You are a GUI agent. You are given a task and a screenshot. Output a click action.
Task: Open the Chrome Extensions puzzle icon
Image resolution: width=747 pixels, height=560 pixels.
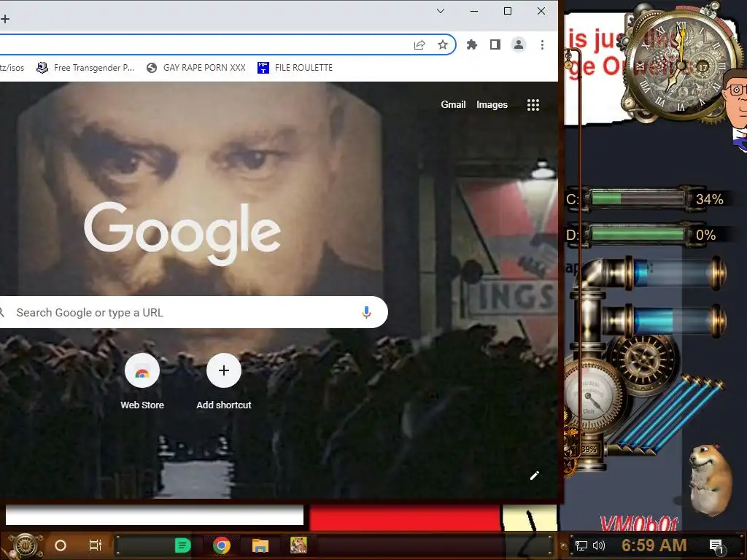(x=472, y=44)
